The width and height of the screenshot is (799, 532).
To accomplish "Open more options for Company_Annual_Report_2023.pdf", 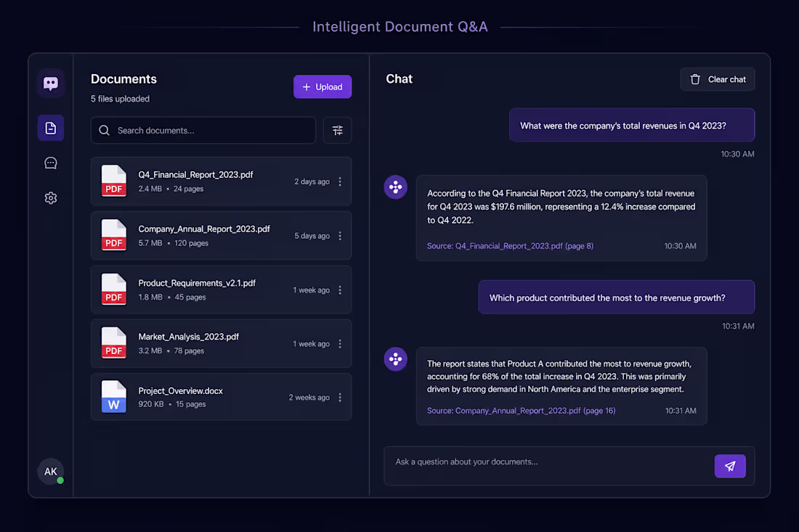I will click(x=340, y=236).
